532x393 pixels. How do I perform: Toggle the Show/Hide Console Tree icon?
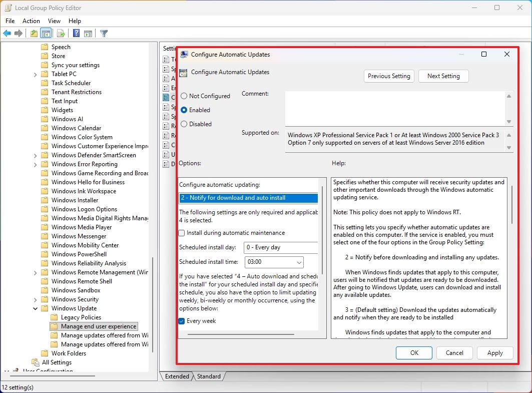(x=46, y=33)
